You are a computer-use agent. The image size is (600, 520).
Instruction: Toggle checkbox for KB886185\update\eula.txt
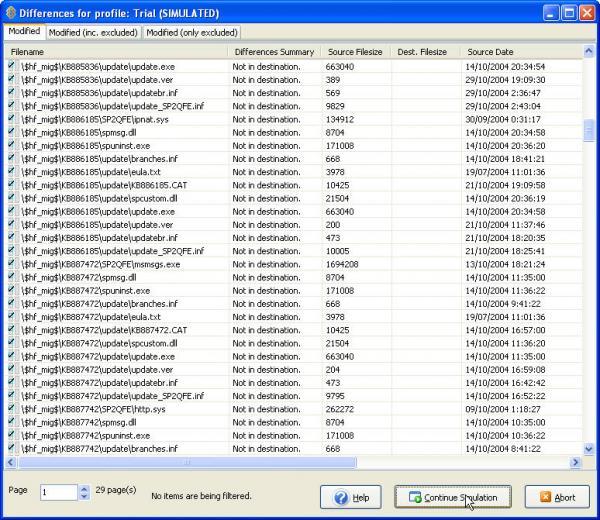[11, 171]
